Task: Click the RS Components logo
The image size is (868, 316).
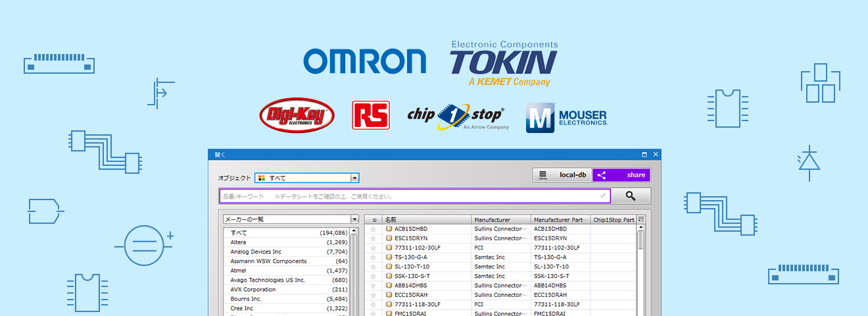Action: coord(371,115)
